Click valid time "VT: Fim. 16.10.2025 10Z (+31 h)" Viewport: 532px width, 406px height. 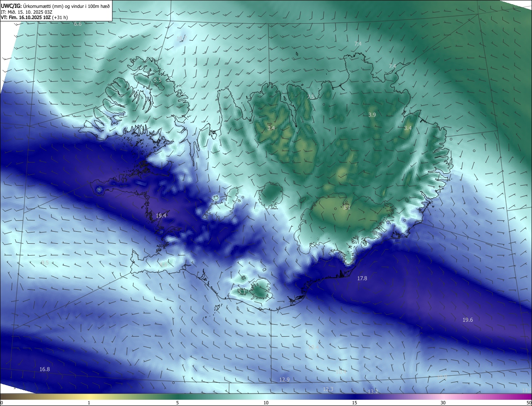pyautogui.click(x=34, y=17)
